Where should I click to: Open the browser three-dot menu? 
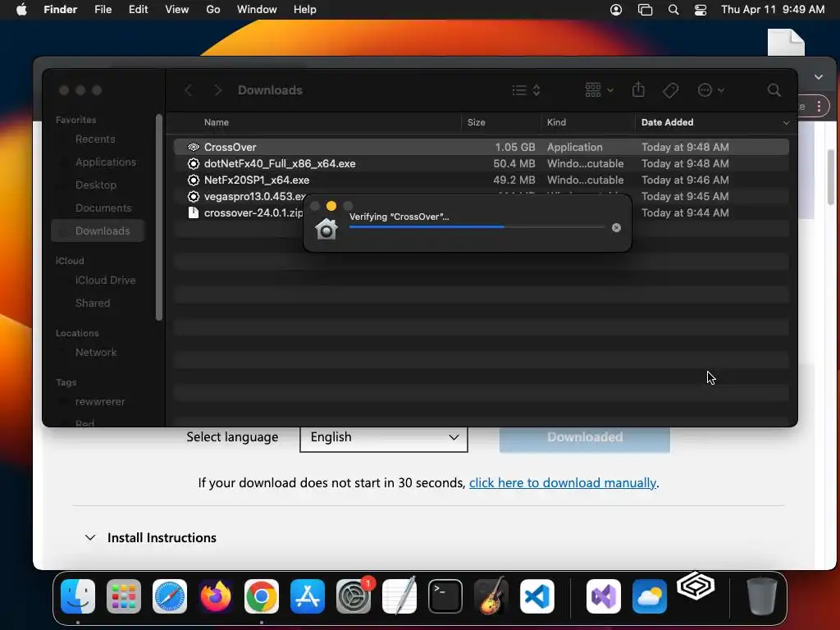[819, 106]
